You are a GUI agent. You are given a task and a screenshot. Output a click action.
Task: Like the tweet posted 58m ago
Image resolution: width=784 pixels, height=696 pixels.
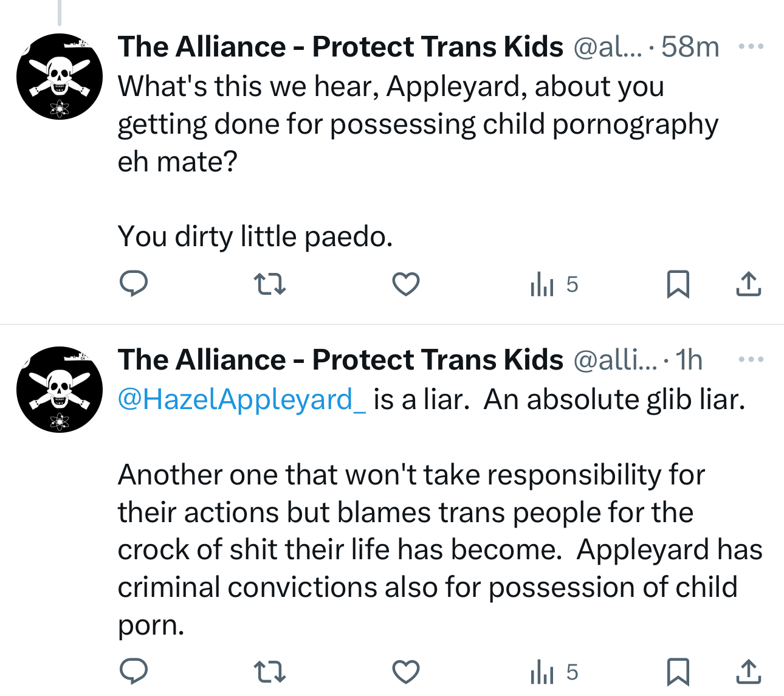(405, 284)
